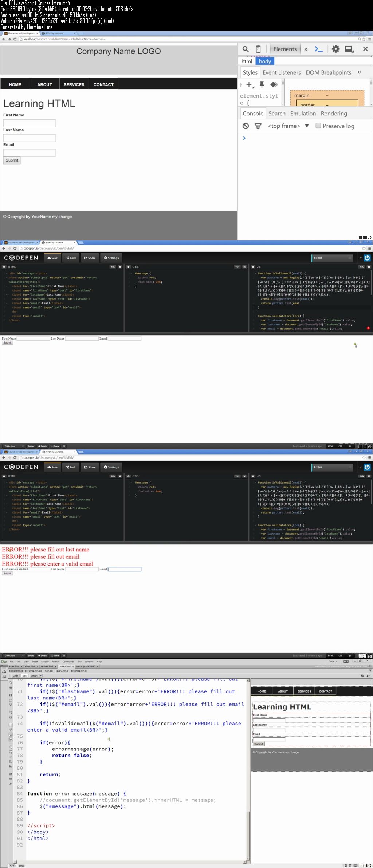The image size is (373, 868).
Task: Click the filter funnel icon at Dreamweaver right
Action: pyautogui.click(x=370, y=670)
